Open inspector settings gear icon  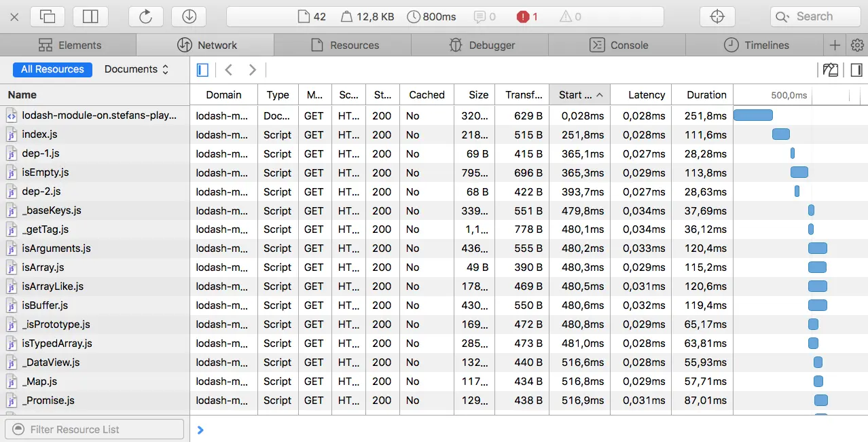pos(857,45)
